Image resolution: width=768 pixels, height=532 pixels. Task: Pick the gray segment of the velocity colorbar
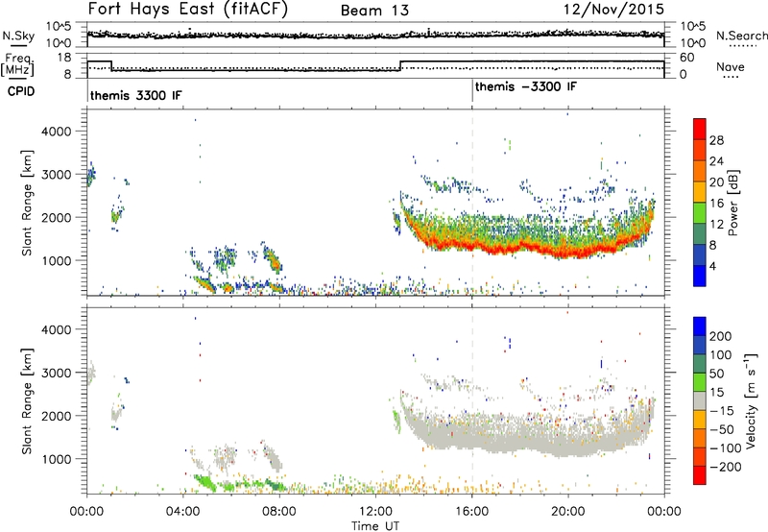700,400
